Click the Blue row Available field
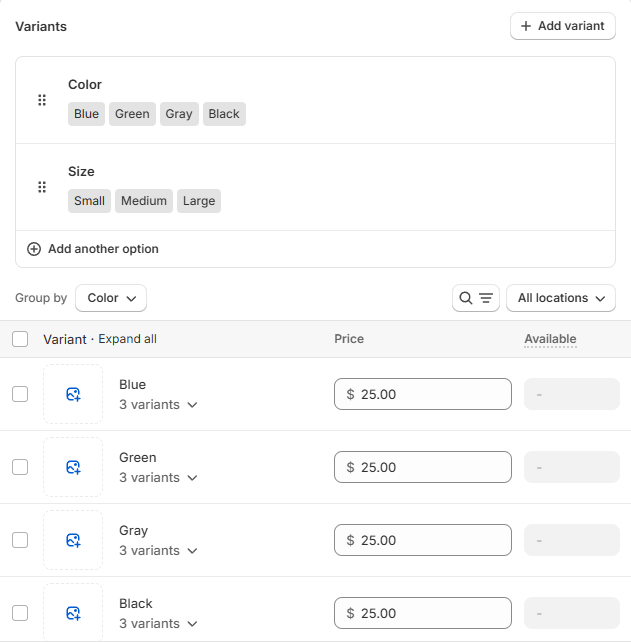The image size is (631, 642). pyautogui.click(x=572, y=394)
